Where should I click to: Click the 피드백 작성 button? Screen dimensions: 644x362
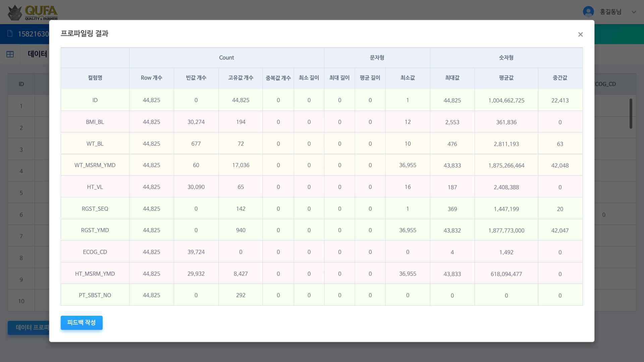tap(82, 322)
